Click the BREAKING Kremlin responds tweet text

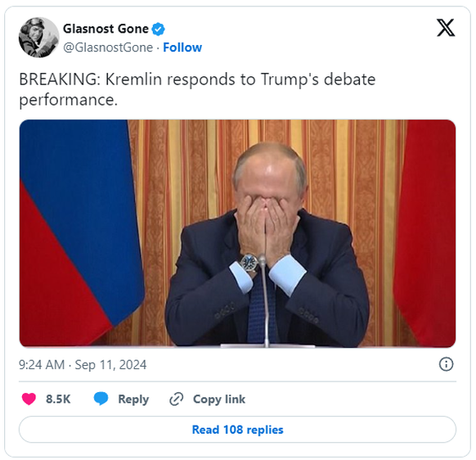click(x=197, y=89)
